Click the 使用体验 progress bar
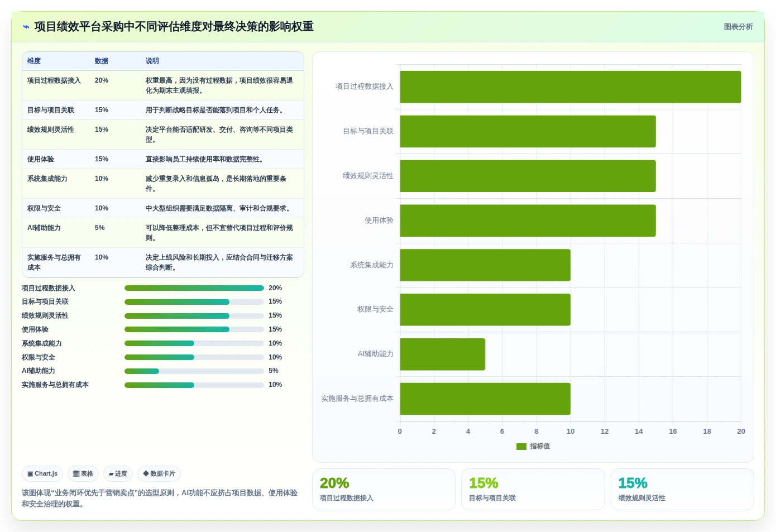This screenshot has width=776, height=532. [x=194, y=329]
